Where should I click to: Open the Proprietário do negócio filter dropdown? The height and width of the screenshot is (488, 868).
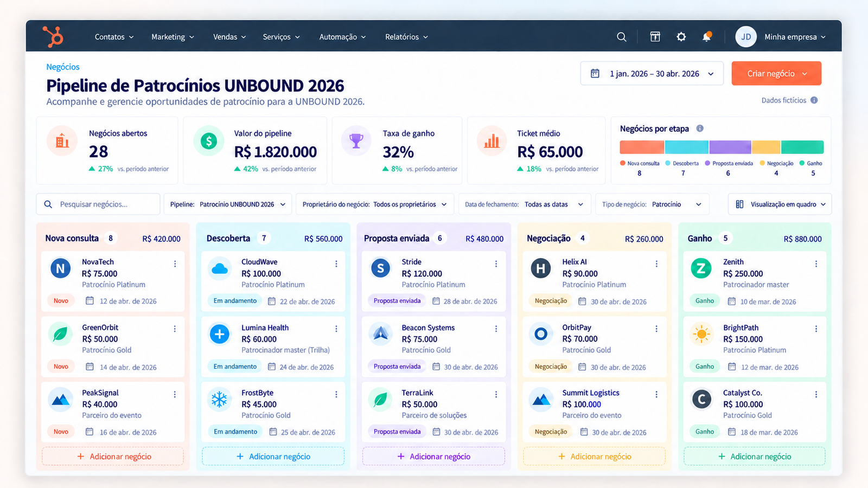(374, 204)
